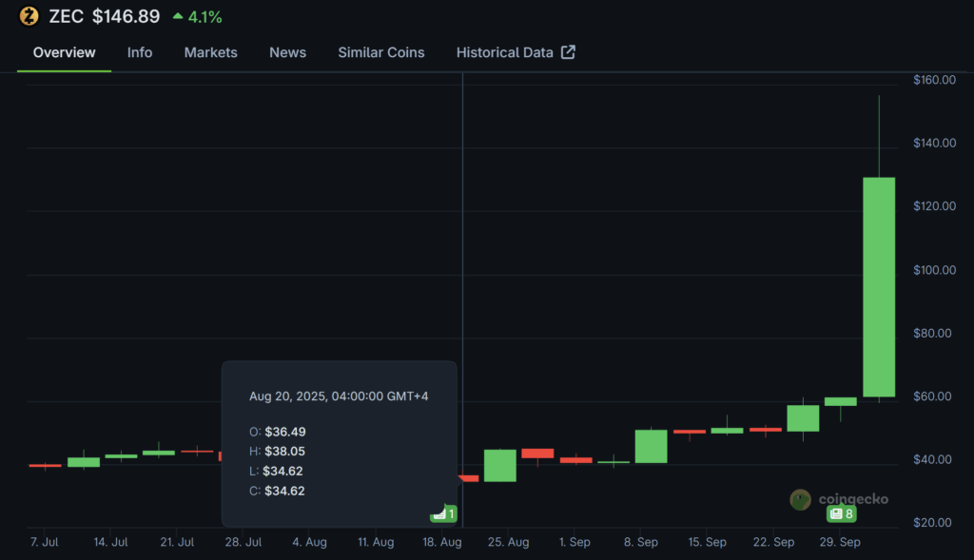Click the tall green candlestick at far right

point(878,285)
